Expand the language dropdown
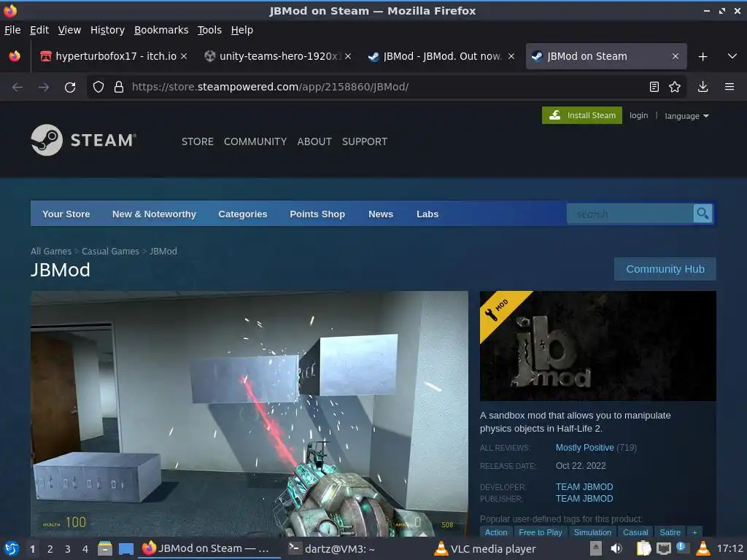Screen dimensions: 747x560 pos(686,116)
